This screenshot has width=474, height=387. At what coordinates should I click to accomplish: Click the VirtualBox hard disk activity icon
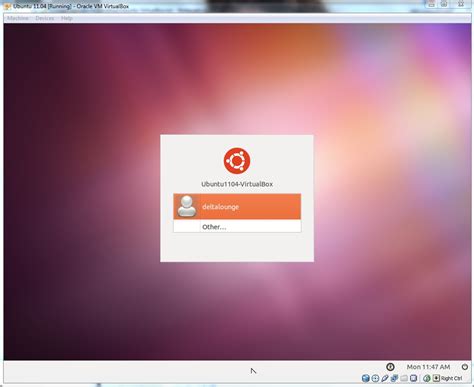(366, 378)
